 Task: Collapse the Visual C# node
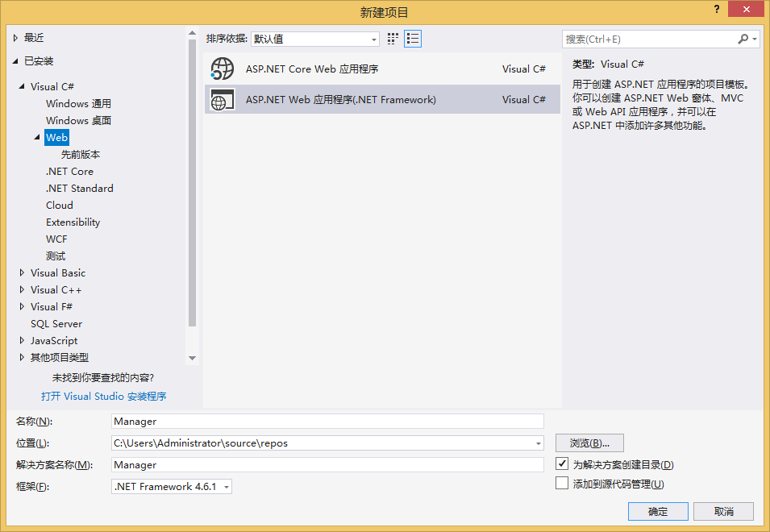22,86
